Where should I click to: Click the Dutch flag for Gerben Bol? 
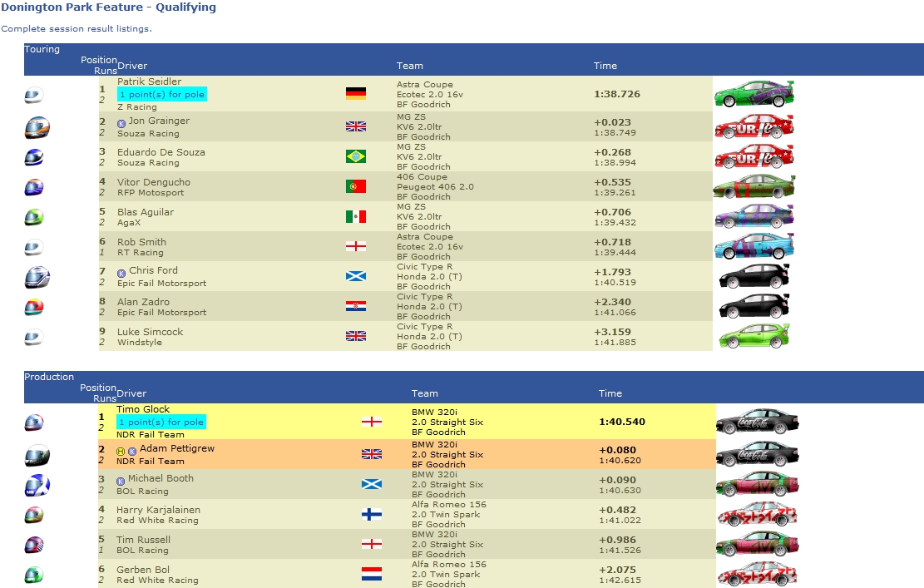click(371, 574)
